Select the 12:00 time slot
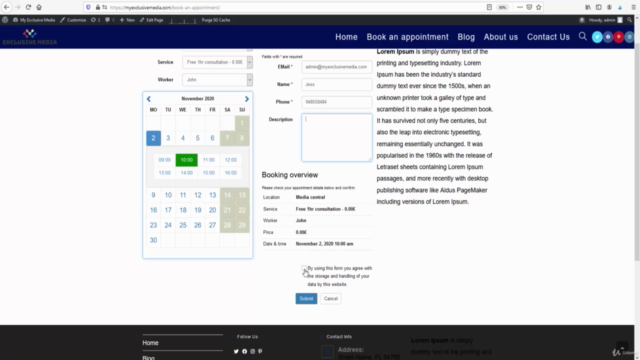 (x=231, y=160)
